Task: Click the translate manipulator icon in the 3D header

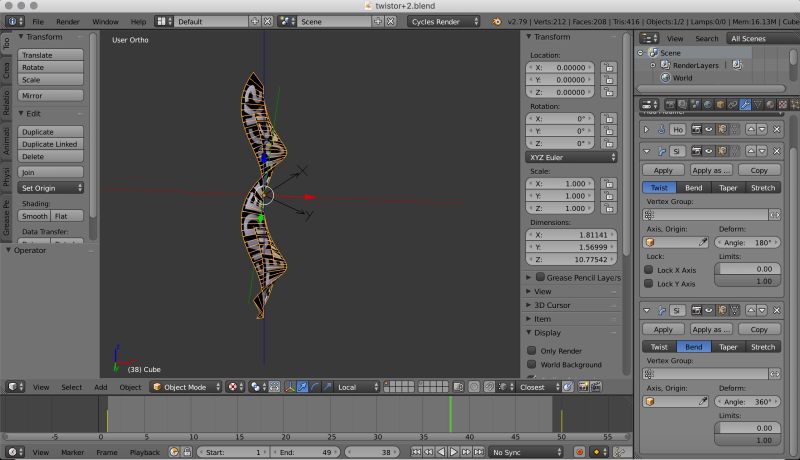Action: [303, 387]
